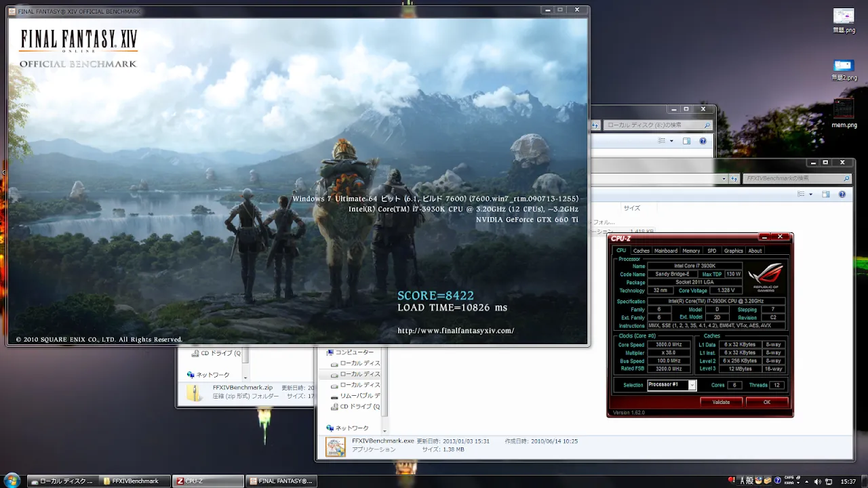Image resolution: width=868 pixels, height=488 pixels.
Task: Open the FINAL FANTASY taskbar item
Action: coord(281,481)
